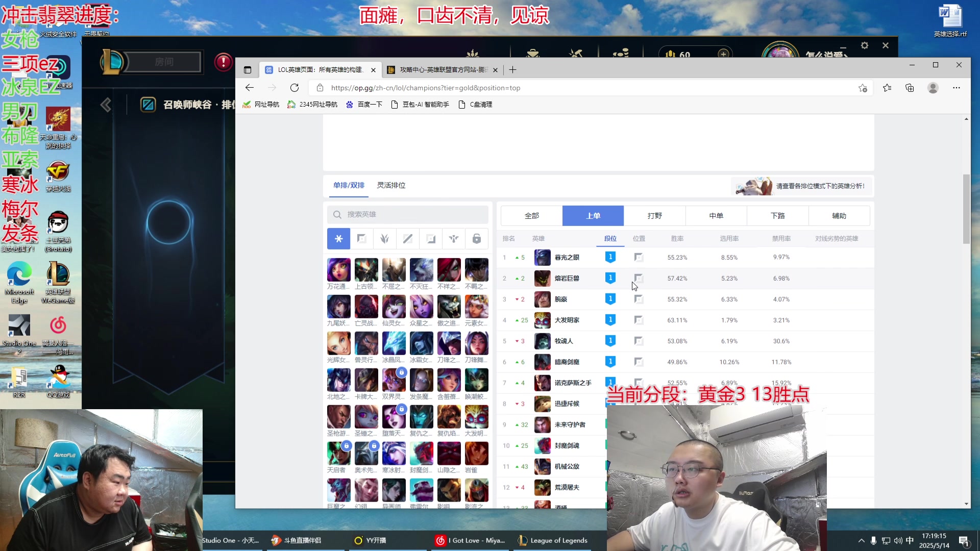The height and width of the screenshot is (551, 980).
Task: Select 岩雀 champion icon in grid
Action: tap(476, 454)
